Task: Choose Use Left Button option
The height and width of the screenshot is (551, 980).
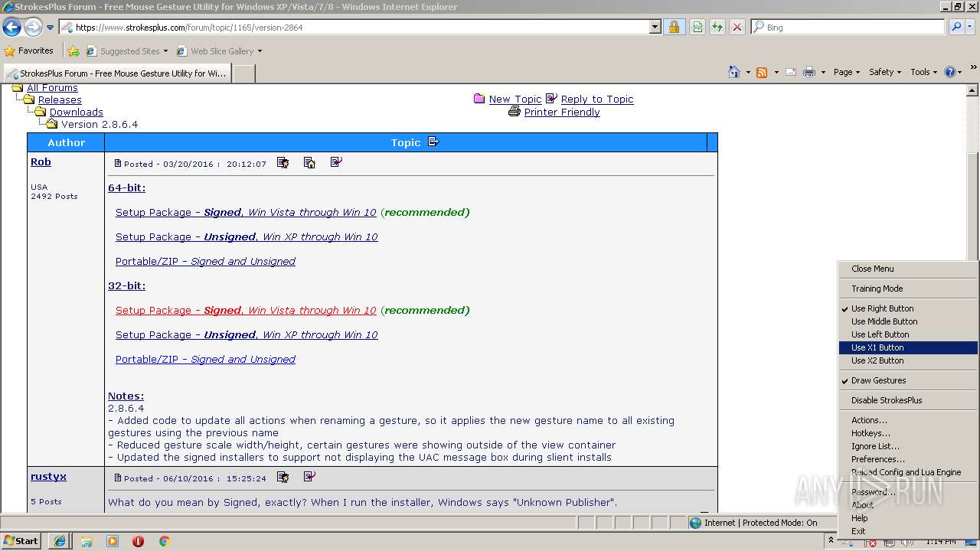Action: [908, 334]
